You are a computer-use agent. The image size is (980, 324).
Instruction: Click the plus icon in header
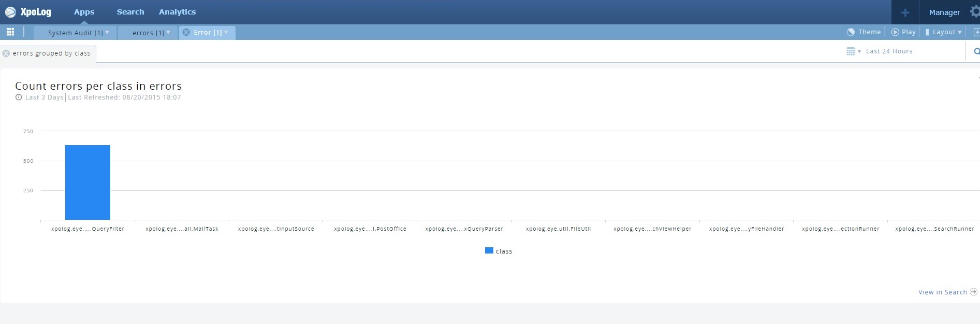click(905, 12)
